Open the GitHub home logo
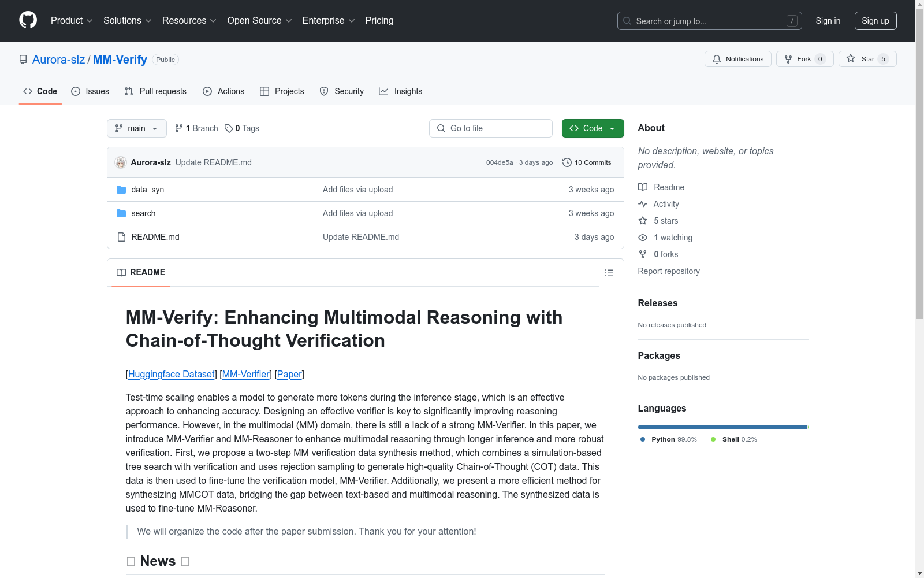 28,20
